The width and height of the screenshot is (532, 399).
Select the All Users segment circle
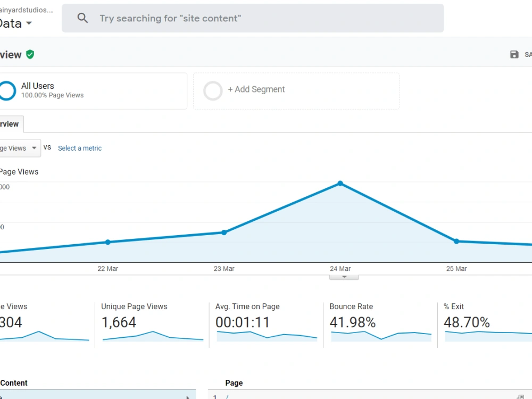(7, 90)
